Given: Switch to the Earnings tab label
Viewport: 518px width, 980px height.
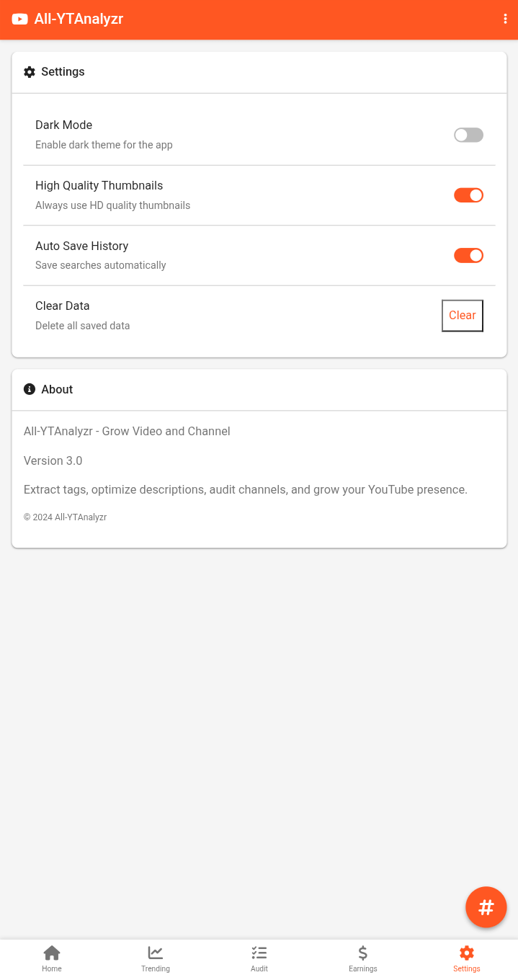Looking at the screenshot, I should [363, 969].
